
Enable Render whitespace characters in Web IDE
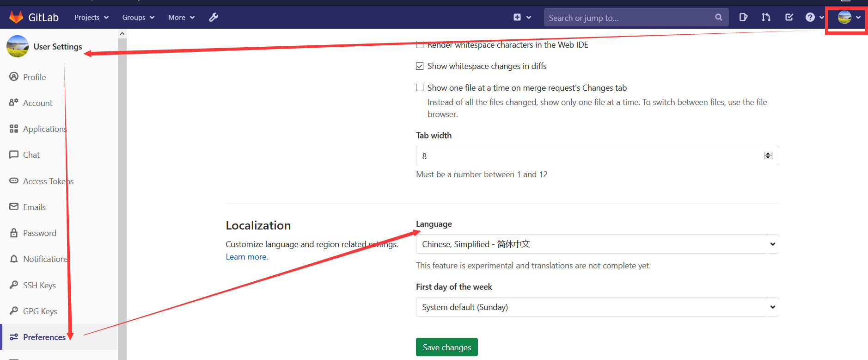(x=420, y=45)
